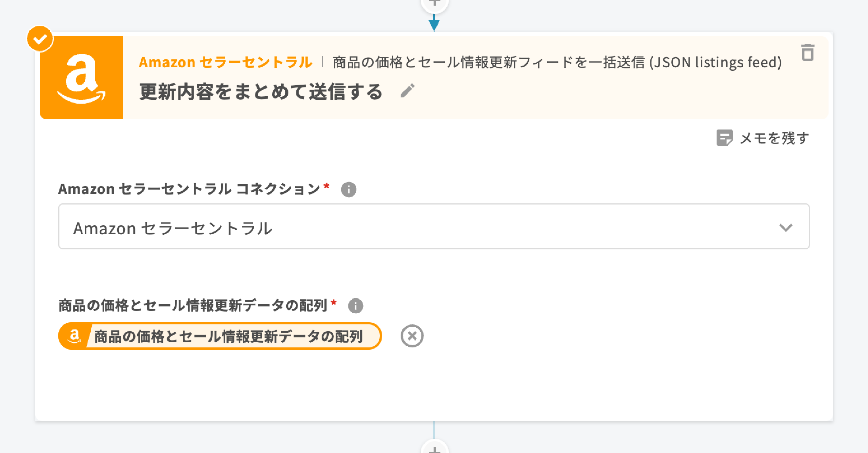Clear the データの配列 value with the X button
This screenshot has height=453, width=868.
click(412, 336)
